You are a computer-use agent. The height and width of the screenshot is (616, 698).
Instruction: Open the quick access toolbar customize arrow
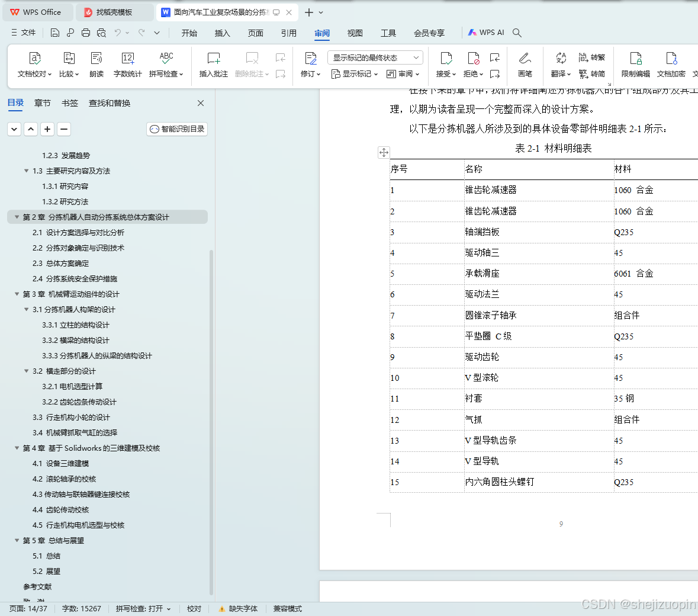click(x=157, y=33)
